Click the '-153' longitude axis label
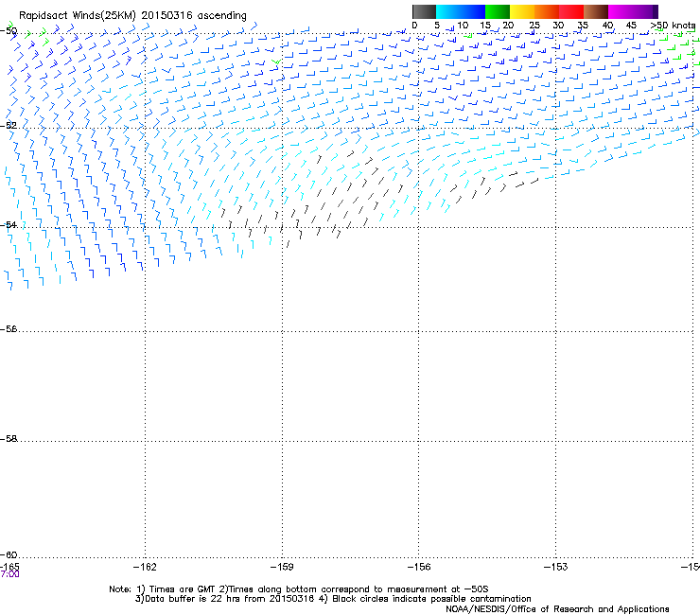The image size is (700, 615). 556,567
